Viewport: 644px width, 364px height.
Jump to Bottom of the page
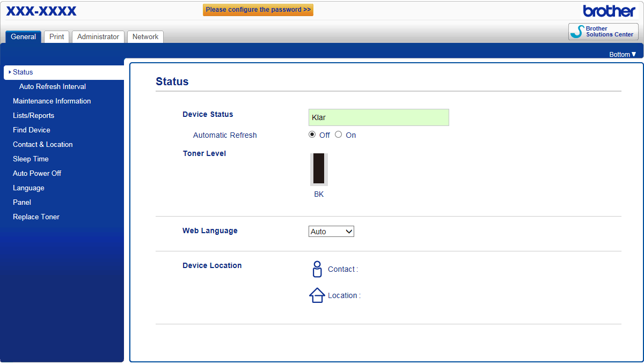coord(622,54)
